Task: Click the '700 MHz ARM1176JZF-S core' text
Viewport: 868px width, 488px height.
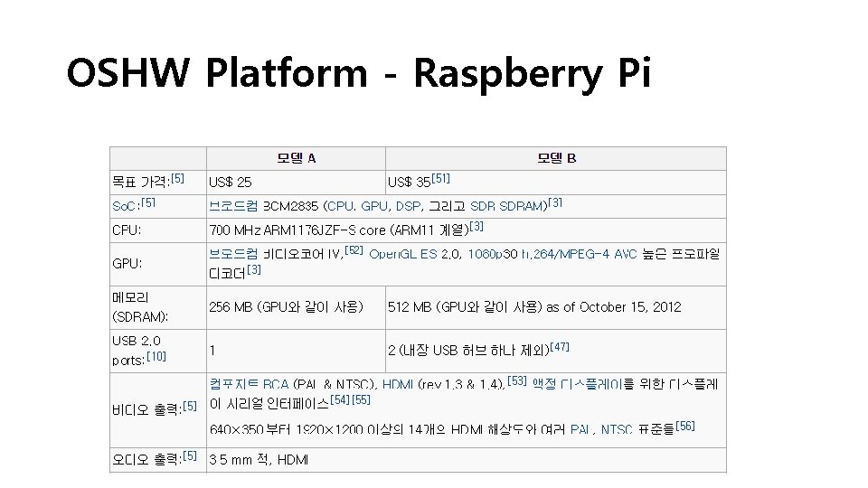Action: click(x=297, y=230)
